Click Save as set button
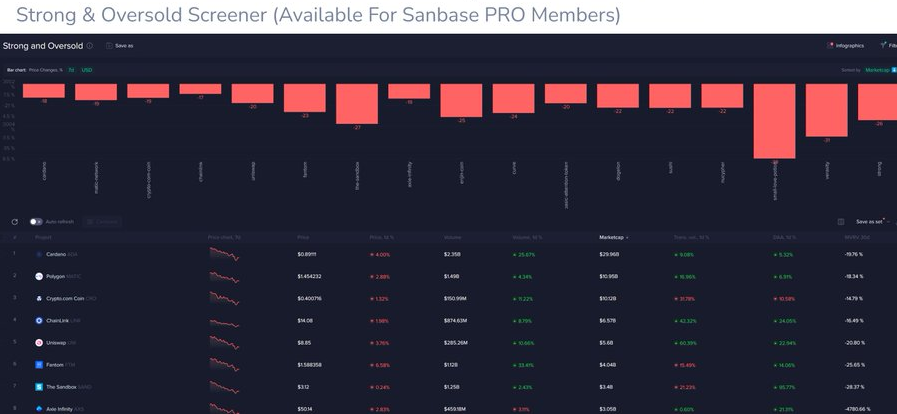Screen dimensions: 897x414 (870, 222)
